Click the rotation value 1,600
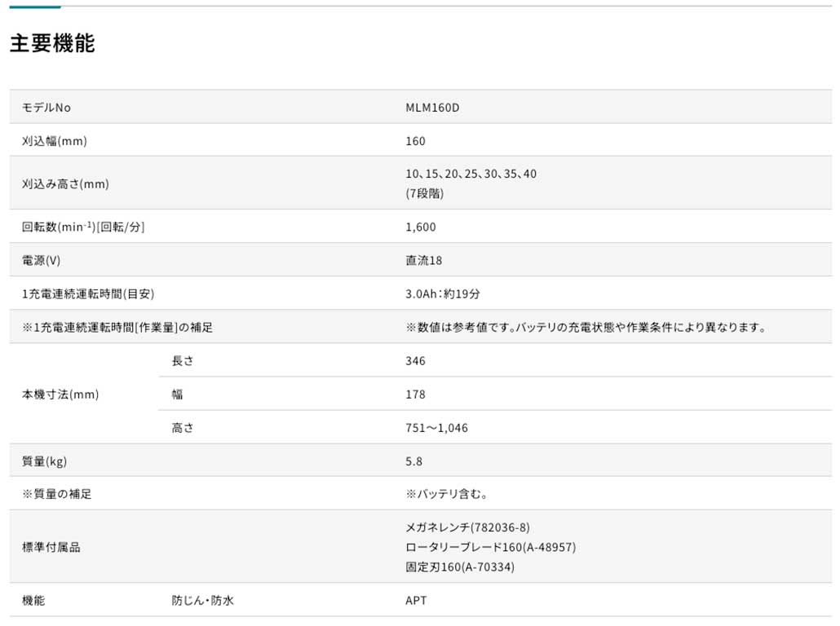Screen dimensions: 840x626 [x=421, y=227]
